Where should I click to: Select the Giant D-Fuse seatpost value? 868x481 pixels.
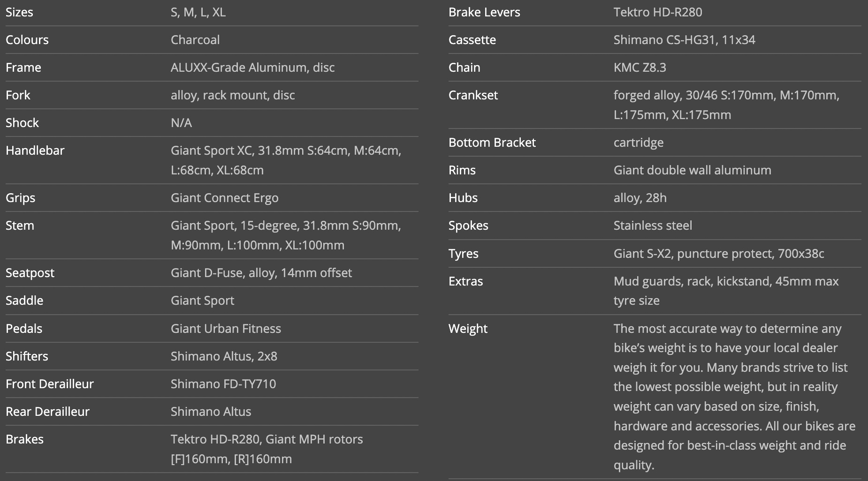(x=261, y=273)
